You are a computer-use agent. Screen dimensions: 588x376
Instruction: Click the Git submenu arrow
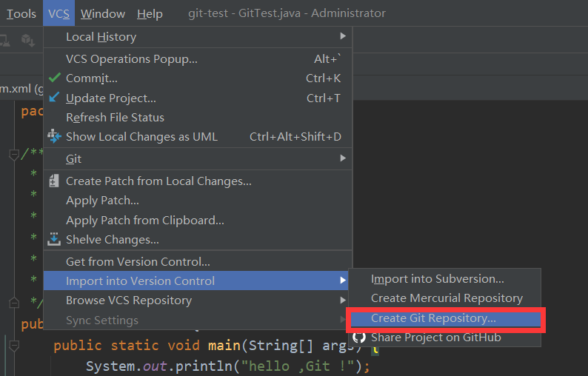343,158
